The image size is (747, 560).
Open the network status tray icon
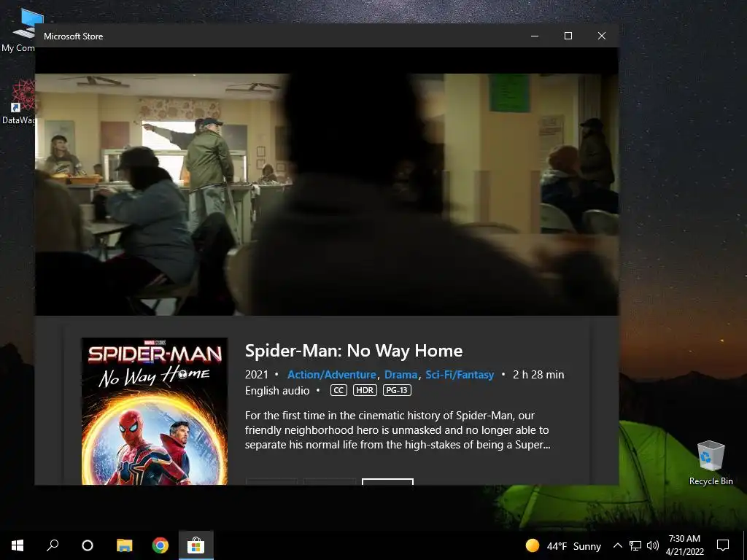[x=635, y=545]
